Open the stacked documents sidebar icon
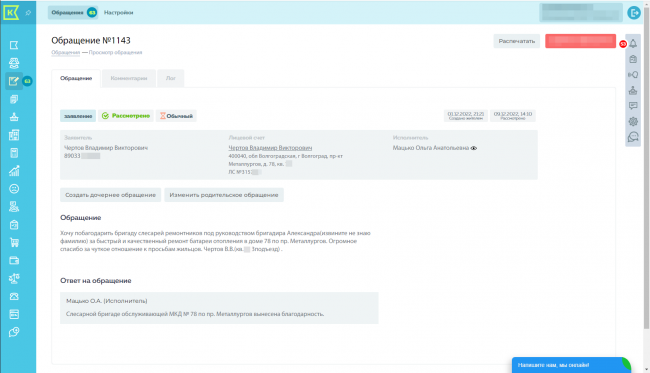Viewport: 650px width, 373px height. tap(14, 99)
